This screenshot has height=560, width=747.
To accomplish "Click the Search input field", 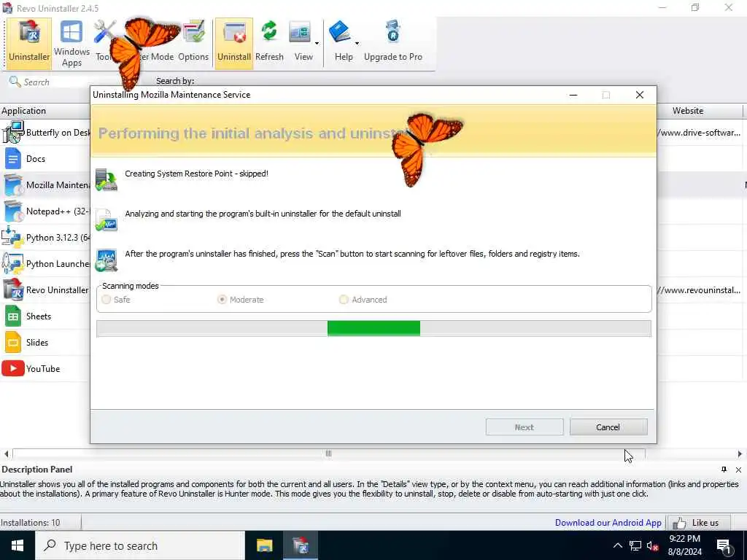I will click(56, 82).
